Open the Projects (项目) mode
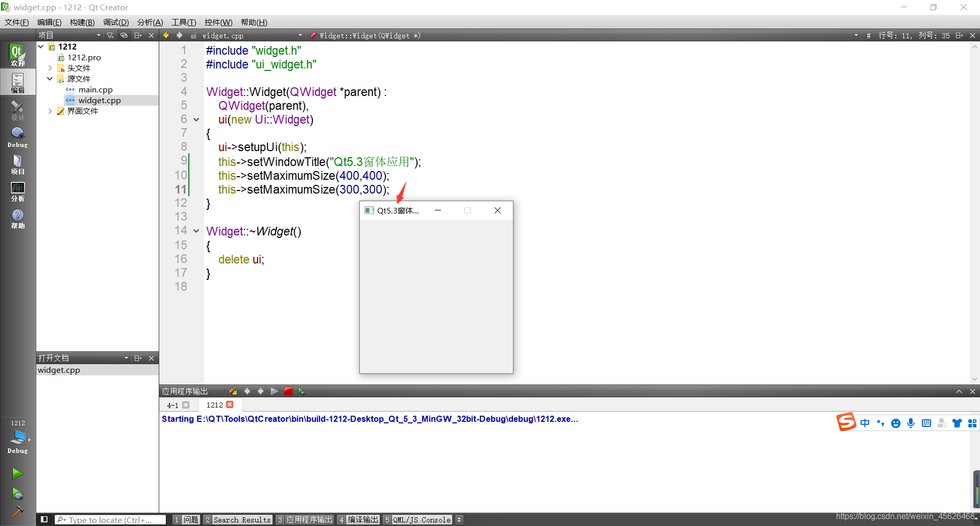Viewport: 980px width, 526px height. coord(17,163)
